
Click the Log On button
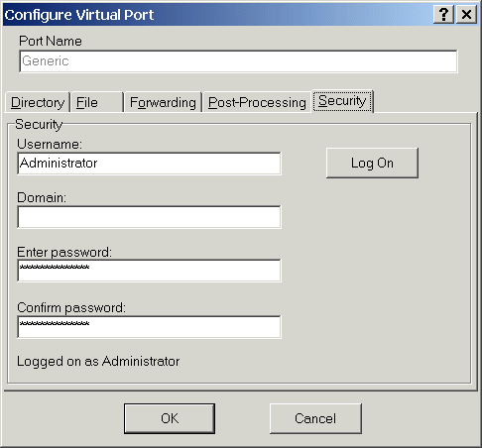click(x=372, y=163)
